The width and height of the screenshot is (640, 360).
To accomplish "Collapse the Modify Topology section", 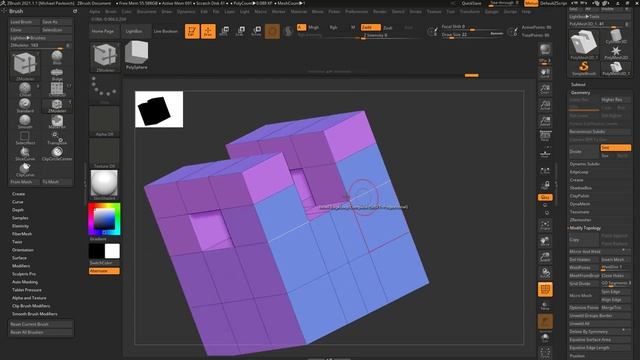I will tap(585, 228).
